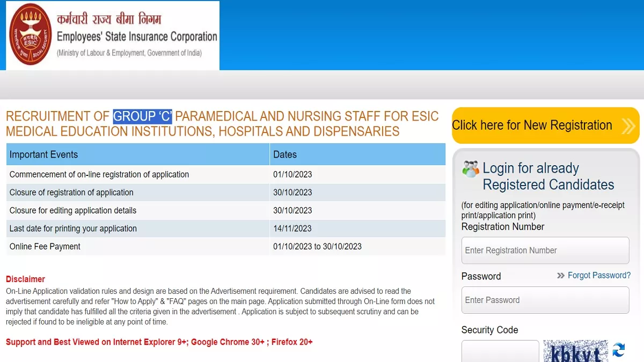Click Login for already Registered Candidates heading
644x362 pixels.
point(548,176)
